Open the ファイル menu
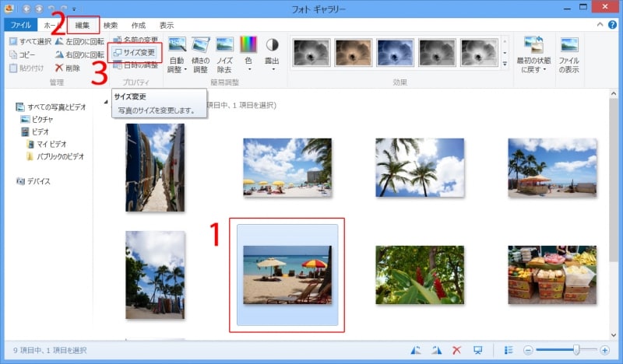 19,25
